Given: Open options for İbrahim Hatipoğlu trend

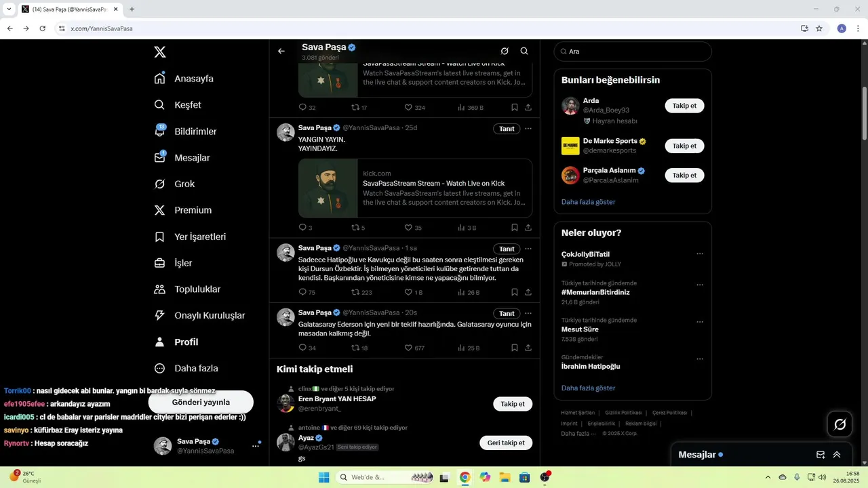Looking at the screenshot, I should [x=700, y=359].
